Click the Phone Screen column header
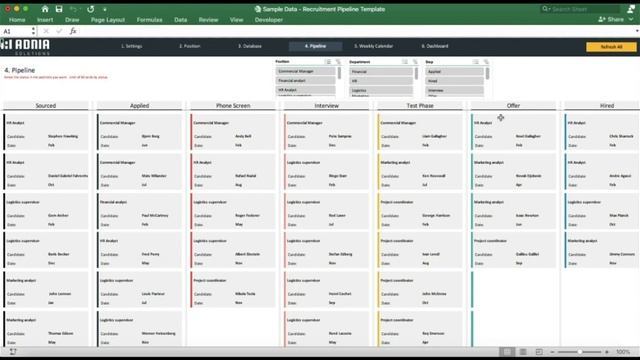Screen dimensions: 640x360 coord(233,105)
